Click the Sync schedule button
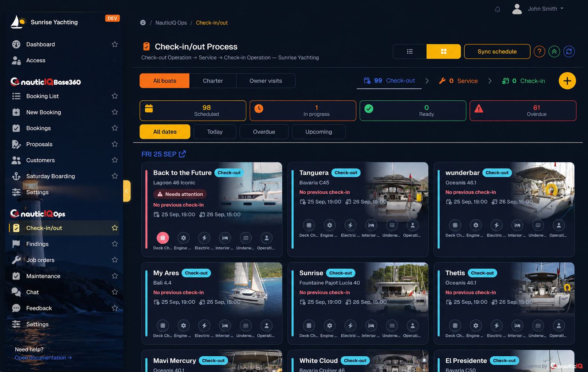The width and height of the screenshot is (588, 372). 497,51
